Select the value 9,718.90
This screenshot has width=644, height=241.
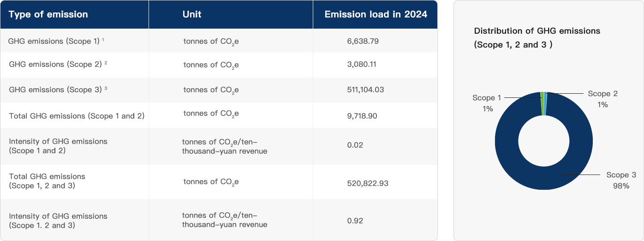(x=362, y=116)
